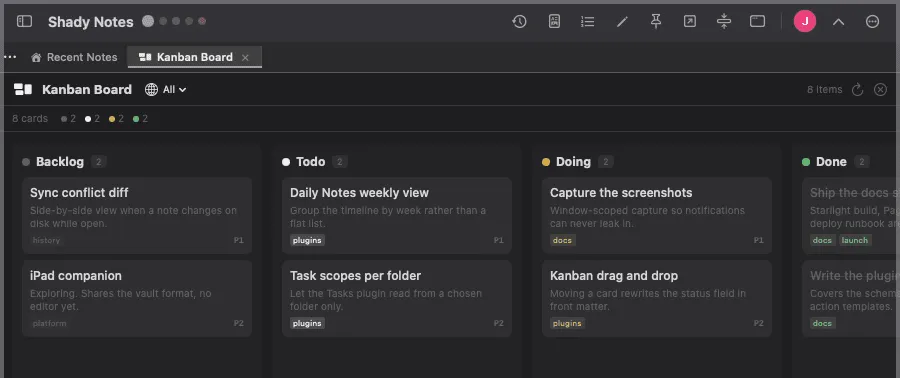Close the Kanban Board panel

coord(880,89)
